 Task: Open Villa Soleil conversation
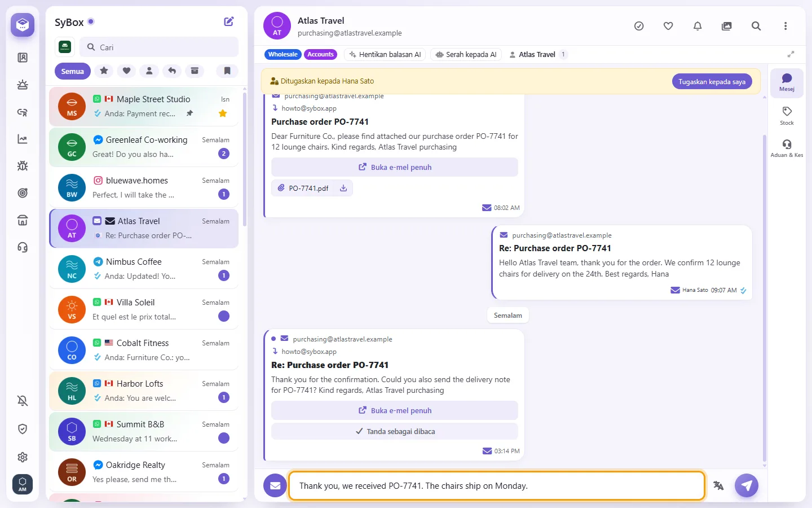tap(144, 309)
